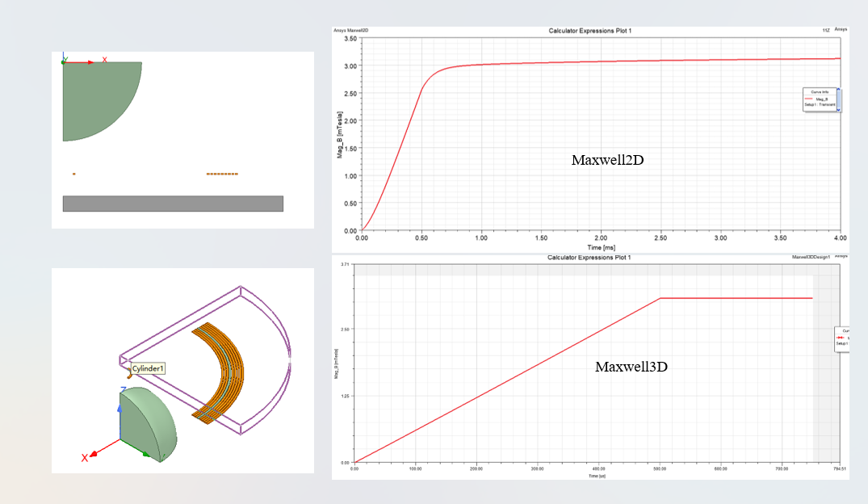Click the 'Mag_B [mTesla]' axis label on Maxwell2D plot
Viewport: 868px width, 504px height.
339,135
